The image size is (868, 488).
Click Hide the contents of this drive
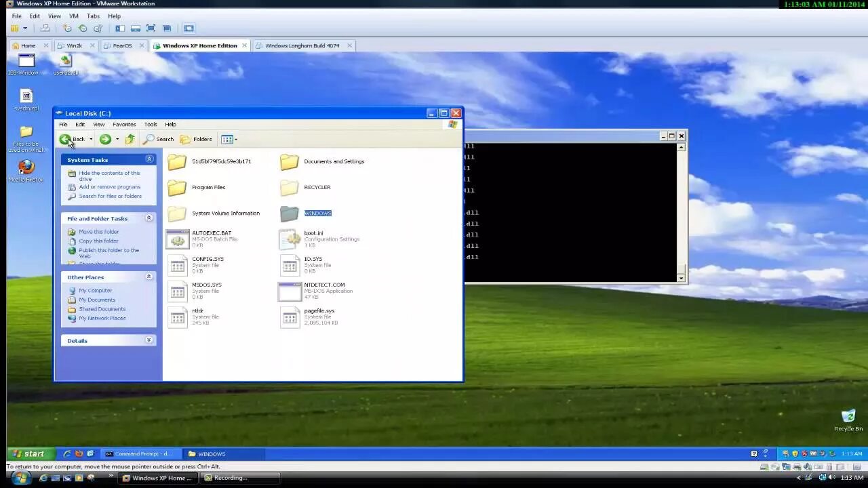point(109,176)
